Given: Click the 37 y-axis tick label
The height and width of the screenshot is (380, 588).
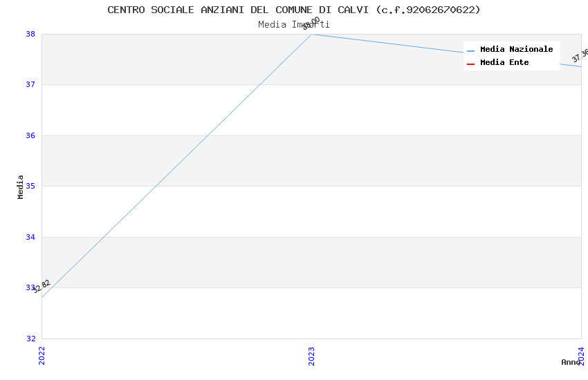Looking at the screenshot, I should [x=30, y=84].
